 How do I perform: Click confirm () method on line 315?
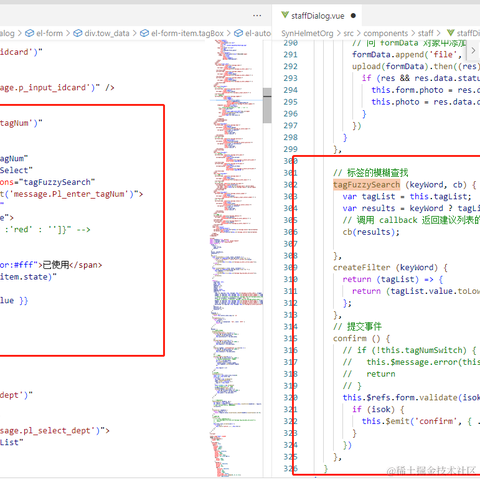pos(356,339)
